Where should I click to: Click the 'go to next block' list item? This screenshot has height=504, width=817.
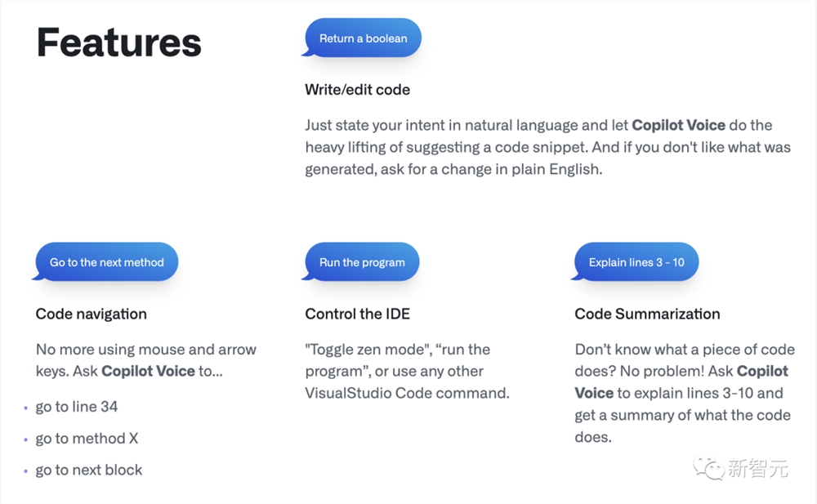pyautogui.click(x=88, y=471)
